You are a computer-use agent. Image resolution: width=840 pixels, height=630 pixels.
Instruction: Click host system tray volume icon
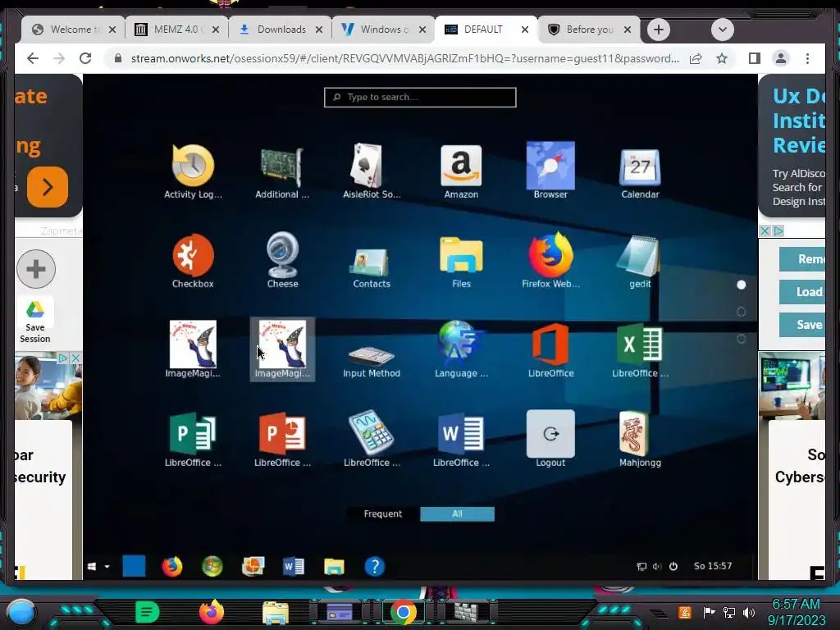click(749, 612)
